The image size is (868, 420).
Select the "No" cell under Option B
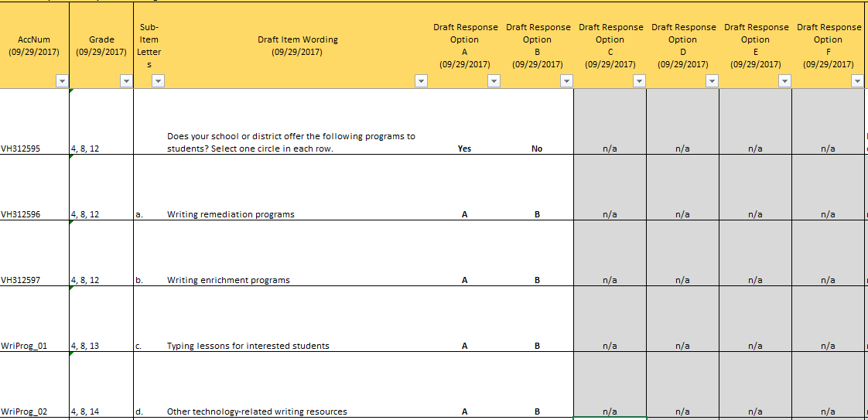coord(537,149)
